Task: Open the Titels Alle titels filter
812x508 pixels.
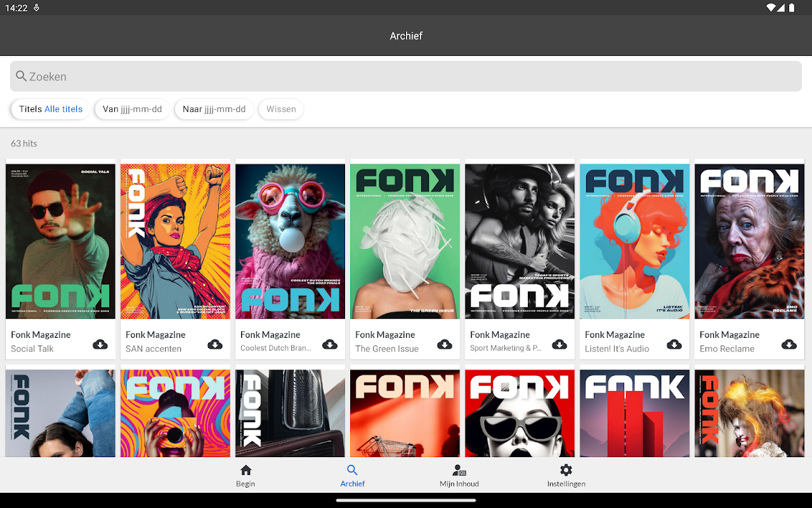Action: [51, 109]
